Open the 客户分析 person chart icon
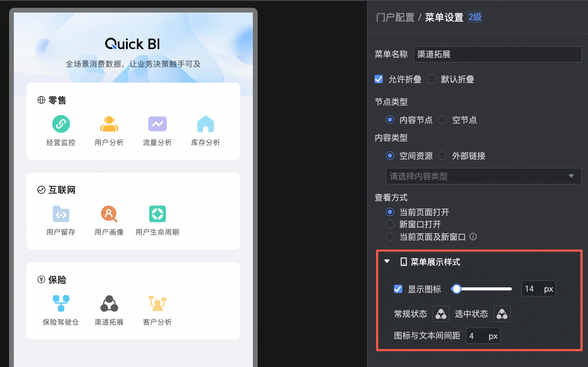The image size is (588, 367). 157,303
